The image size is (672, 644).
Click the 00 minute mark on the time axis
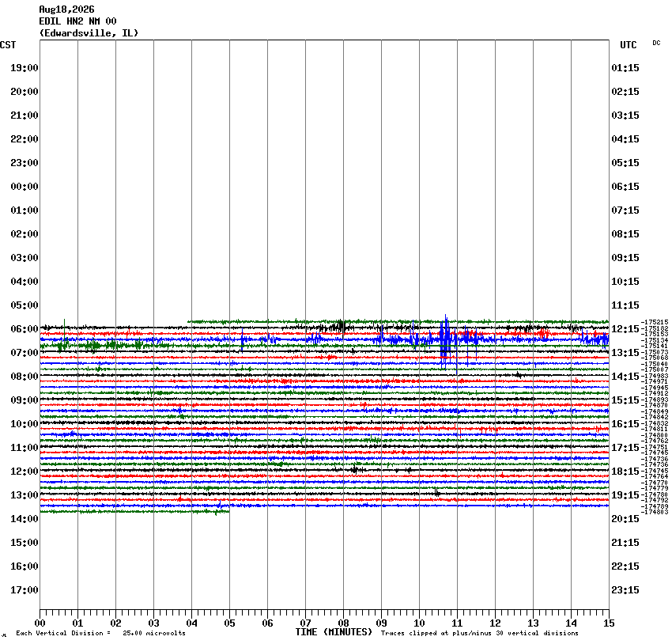(40, 623)
